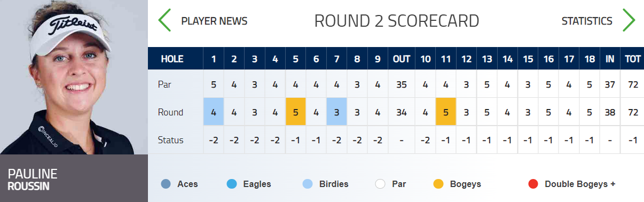Click the Bogeys legend circle
The width and height of the screenshot is (644, 202).
click(x=438, y=184)
